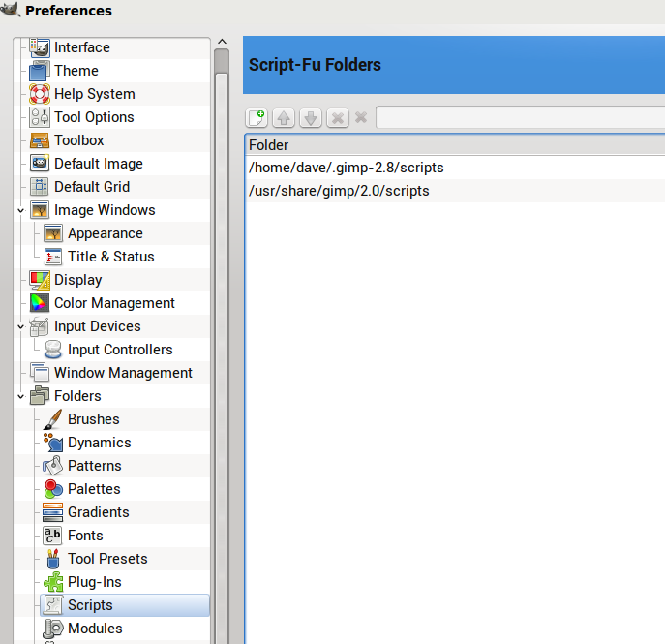Click the Help System lifebuoy icon
Image resolution: width=665 pixels, height=644 pixels.
point(40,94)
